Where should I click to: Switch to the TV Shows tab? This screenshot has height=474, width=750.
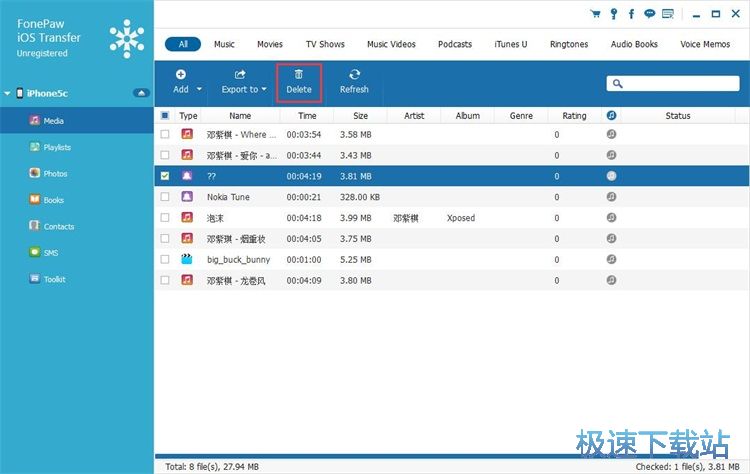(325, 44)
